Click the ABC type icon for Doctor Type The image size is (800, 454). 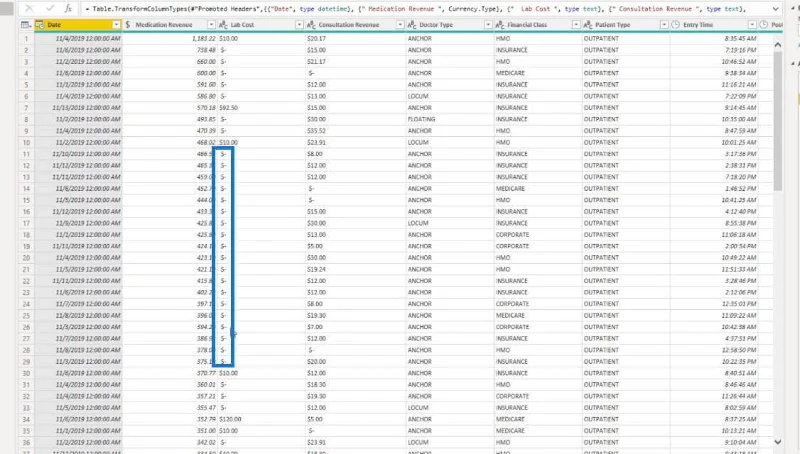click(x=412, y=24)
